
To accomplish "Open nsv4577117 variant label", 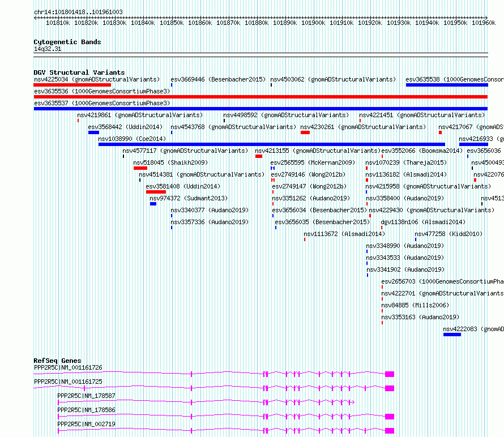I will 185,151.
